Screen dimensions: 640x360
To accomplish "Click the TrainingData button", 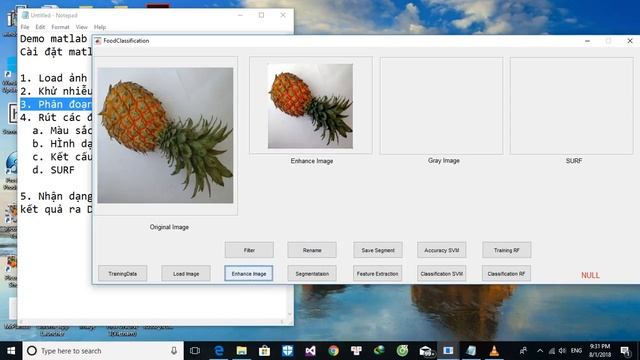I will coord(122,273).
